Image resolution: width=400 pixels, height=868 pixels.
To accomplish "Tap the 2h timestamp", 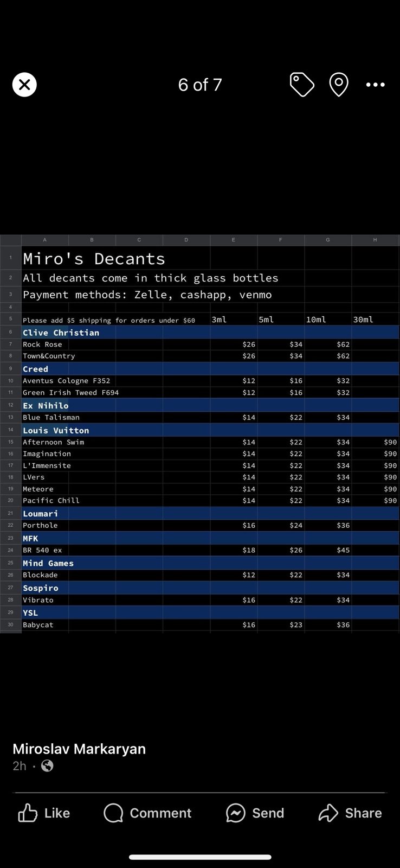I will 20,765.
